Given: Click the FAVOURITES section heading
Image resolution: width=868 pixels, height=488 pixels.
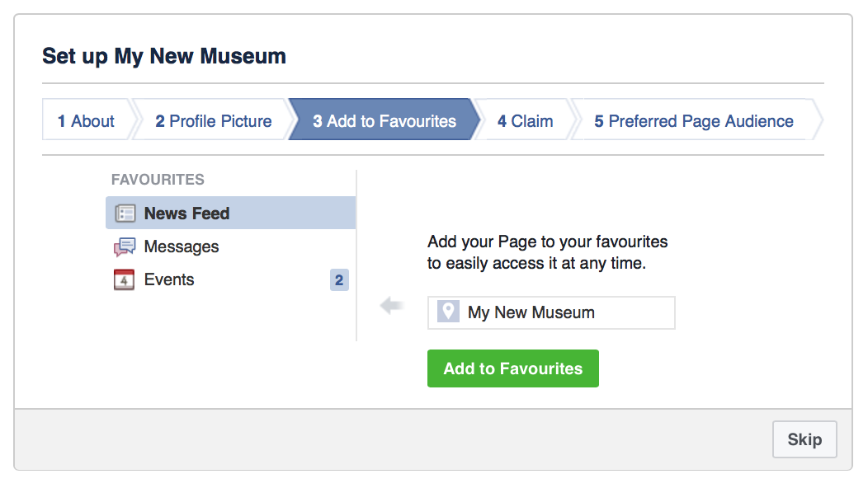Looking at the screenshot, I should pos(158,180).
